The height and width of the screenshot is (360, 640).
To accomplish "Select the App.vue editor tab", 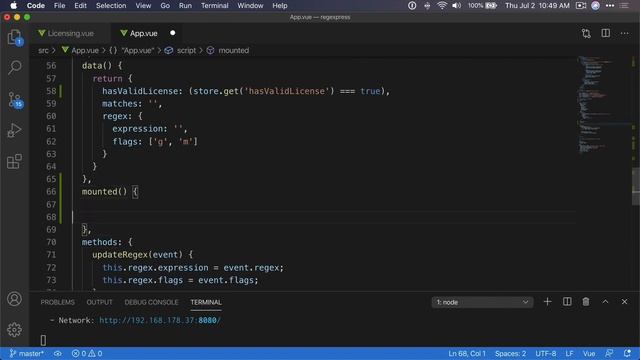I will [143, 33].
